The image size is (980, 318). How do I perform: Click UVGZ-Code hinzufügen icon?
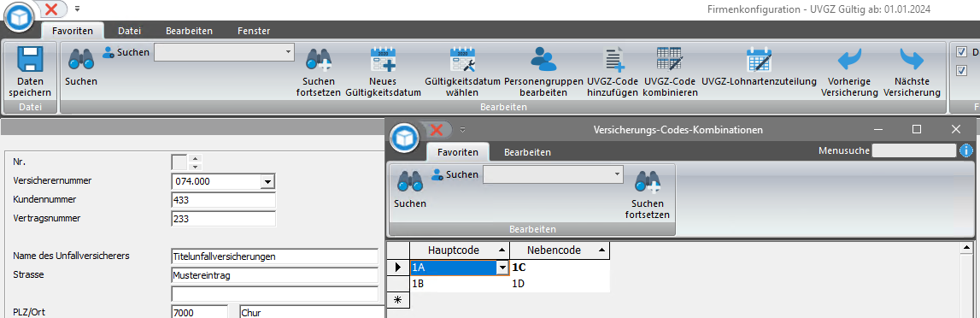coord(613,61)
